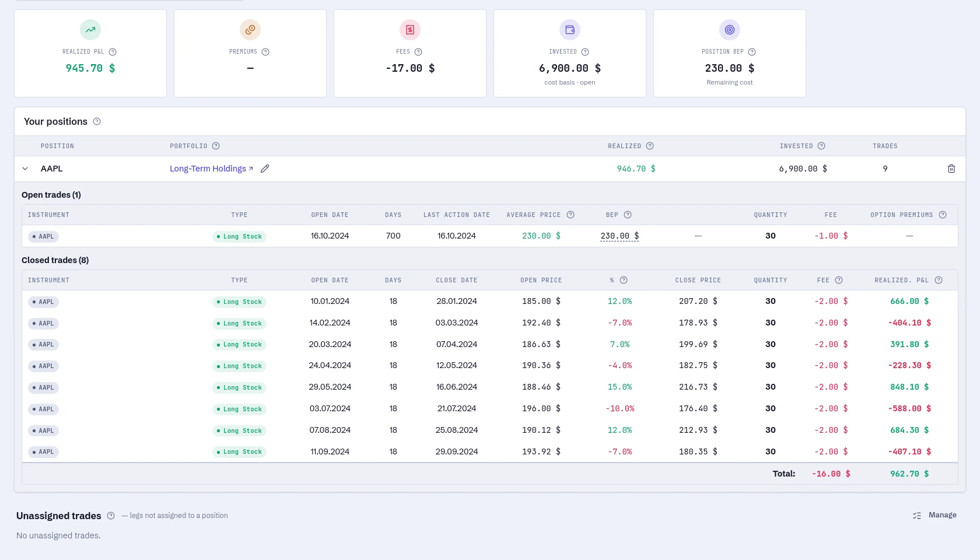Select realized P&L value 684.30 $

(909, 430)
